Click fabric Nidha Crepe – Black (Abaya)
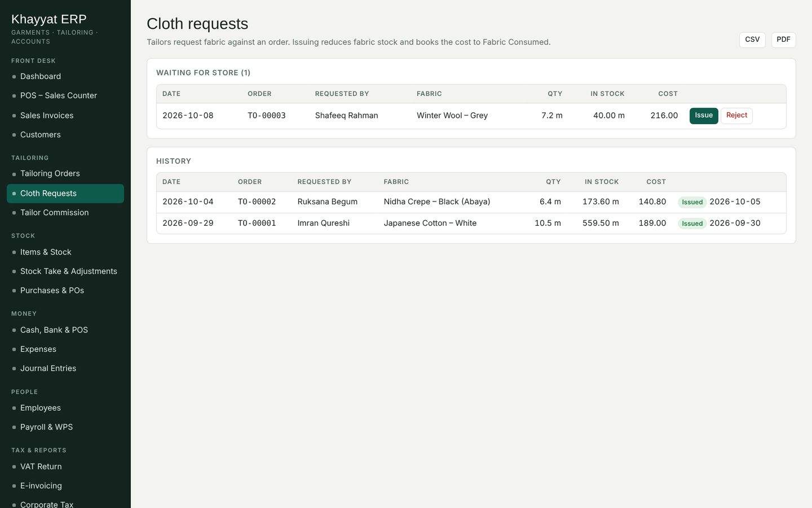 (437, 202)
